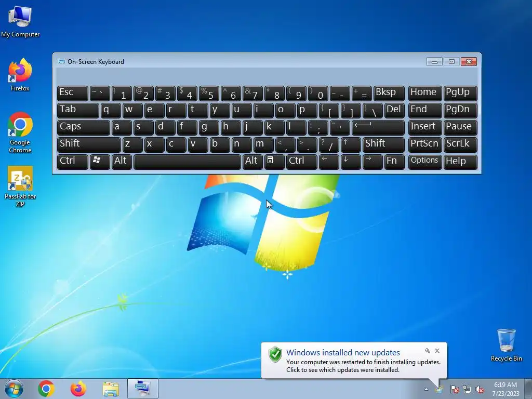Open the keyboard Options key
The image size is (532, 399).
pos(425,162)
